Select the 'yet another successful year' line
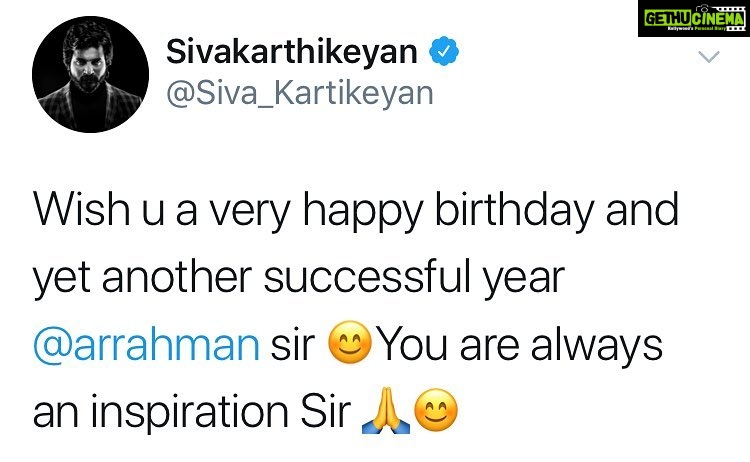 pyautogui.click(x=299, y=278)
